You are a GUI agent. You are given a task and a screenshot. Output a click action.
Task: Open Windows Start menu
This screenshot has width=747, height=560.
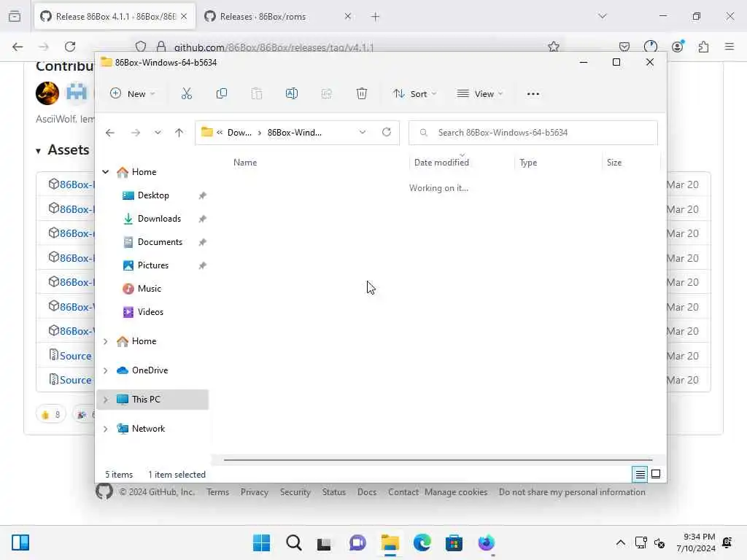tap(261, 542)
